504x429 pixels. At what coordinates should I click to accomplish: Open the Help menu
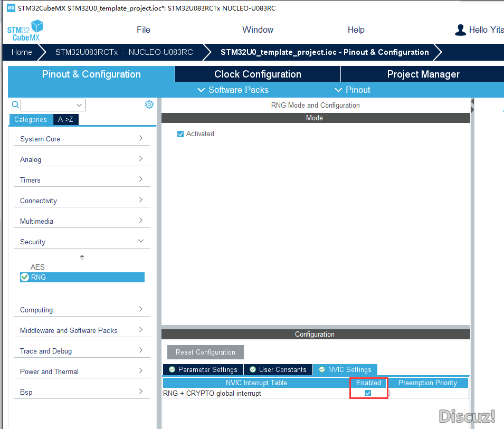356,30
